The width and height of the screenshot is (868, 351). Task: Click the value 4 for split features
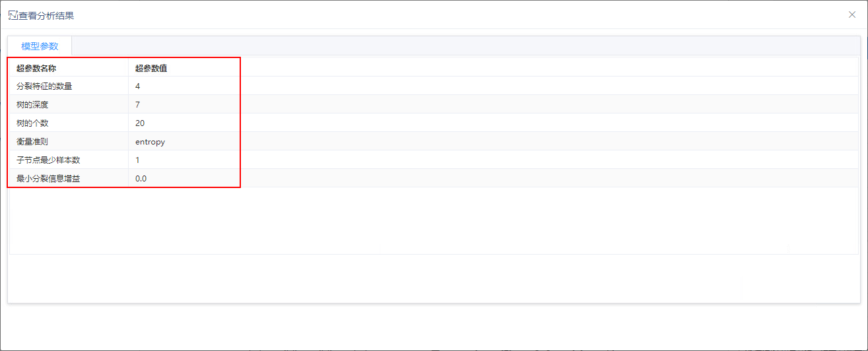[137, 86]
